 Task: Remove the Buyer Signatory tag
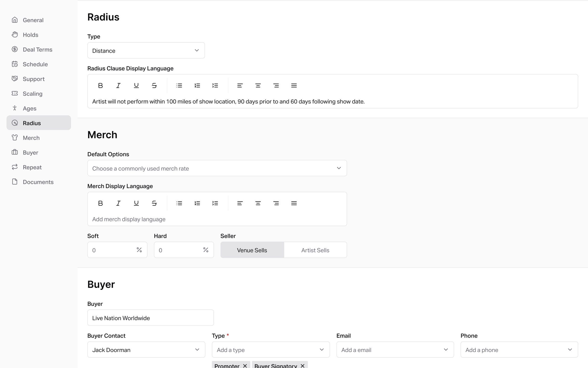tap(302, 365)
